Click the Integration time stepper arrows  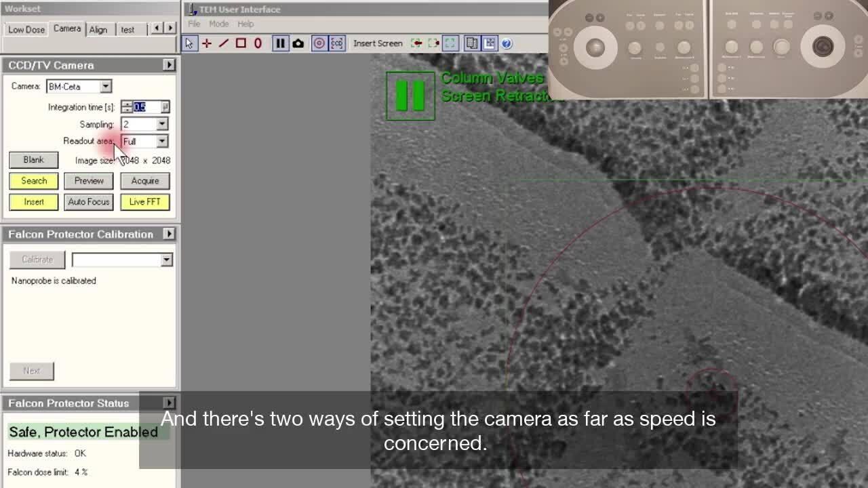coord(127,107)
